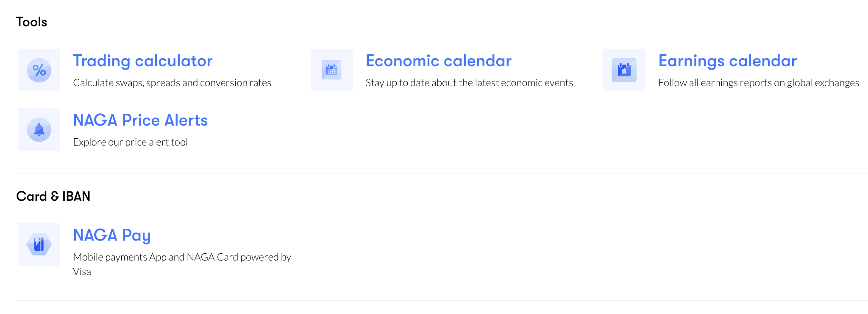Click "Follow all earnings reports" description
The height and width of the screenshot is (314, 868).
(759, 83)
